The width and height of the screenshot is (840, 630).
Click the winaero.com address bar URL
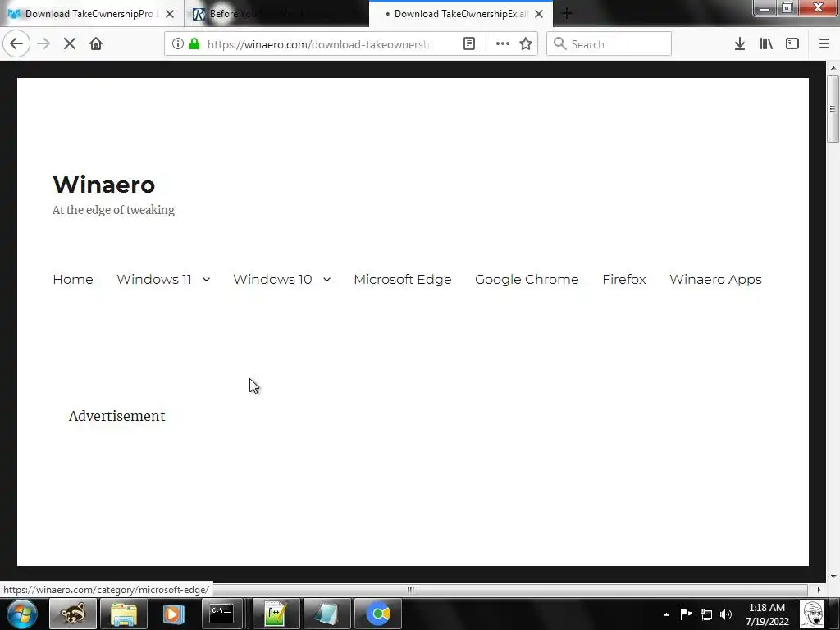318,44
